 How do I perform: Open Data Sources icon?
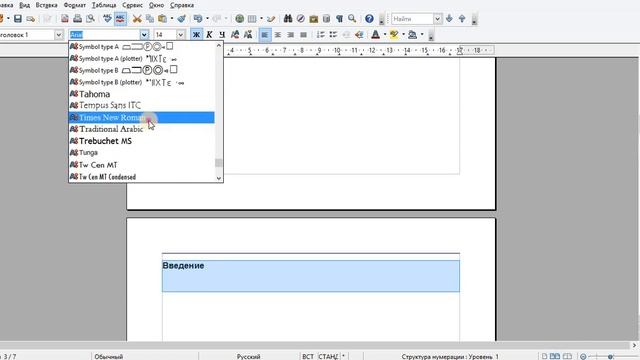pyautogui.click(x=326, y=19)
